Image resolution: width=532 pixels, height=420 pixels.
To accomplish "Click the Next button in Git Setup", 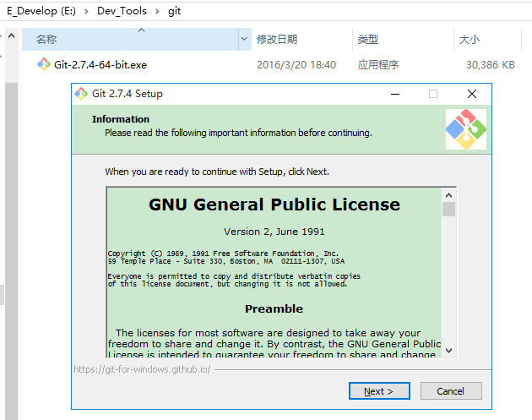I will point(379,391).
